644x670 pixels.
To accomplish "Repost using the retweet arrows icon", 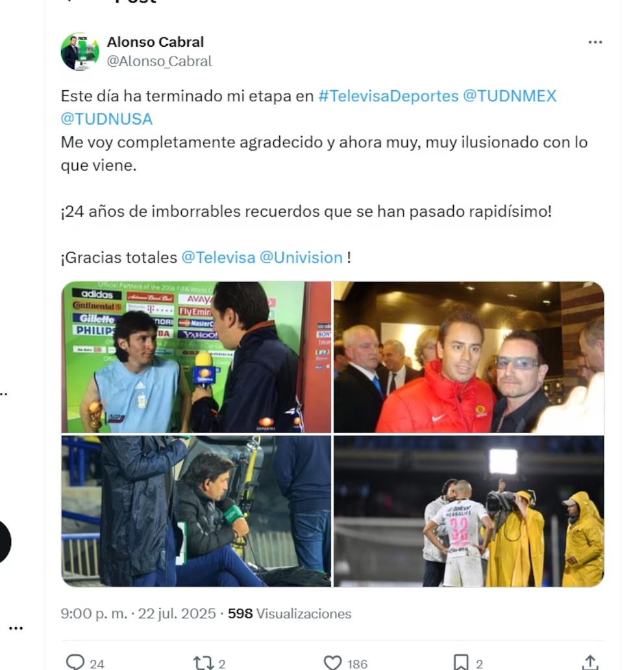I will pyautogui.click(x=203, y=663).
